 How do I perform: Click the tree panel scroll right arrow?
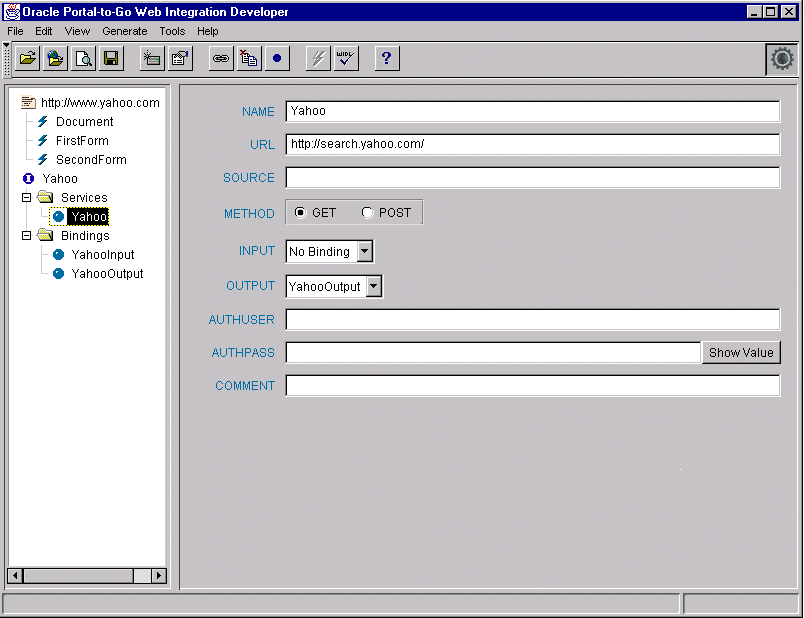click(x=158, y=575)
